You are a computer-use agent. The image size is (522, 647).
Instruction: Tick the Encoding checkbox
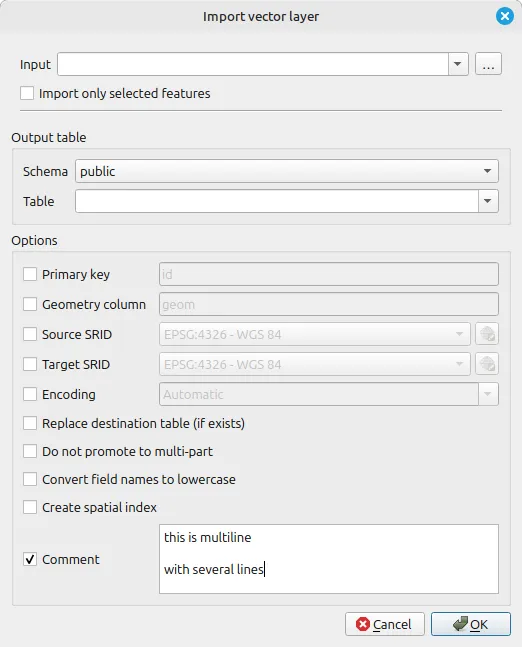coord(30,394)
